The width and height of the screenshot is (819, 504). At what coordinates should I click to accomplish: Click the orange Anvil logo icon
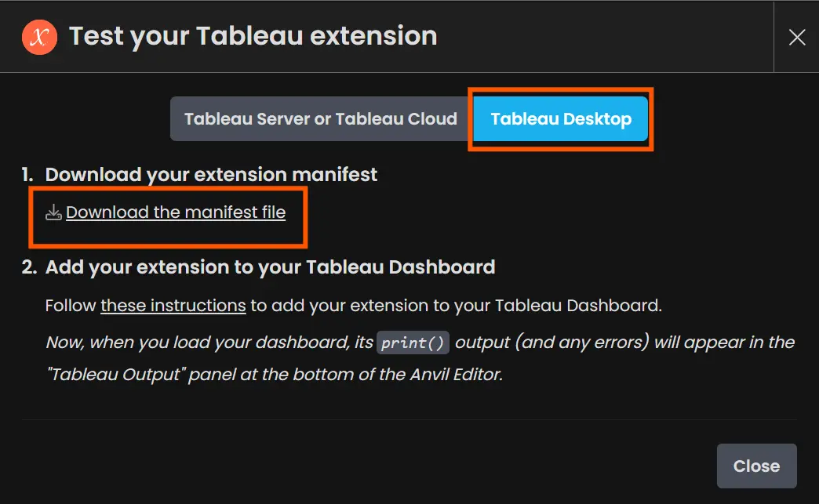click(x=40, y=37)
